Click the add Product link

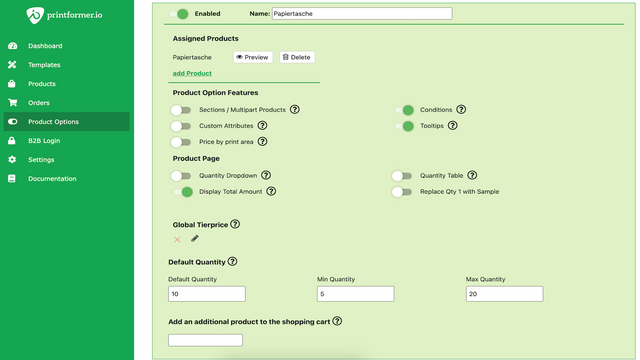point(192,73)
